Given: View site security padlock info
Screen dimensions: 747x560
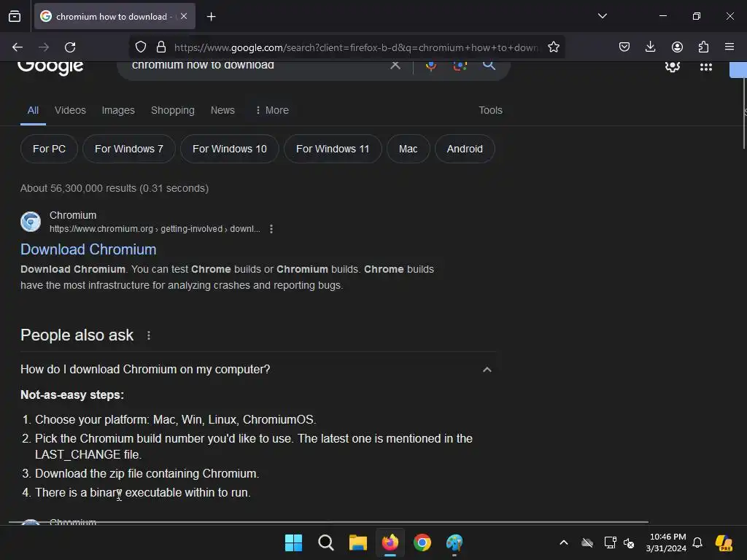Looking at the screenshot, I should tap(161, 47).
